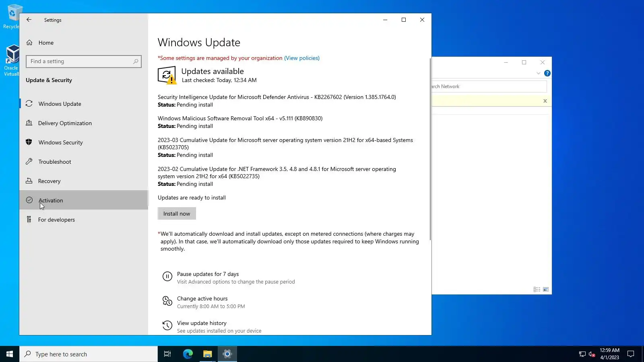
Task: Open the taskbar clock showing 12:59 AM
Action: [609, 354]
